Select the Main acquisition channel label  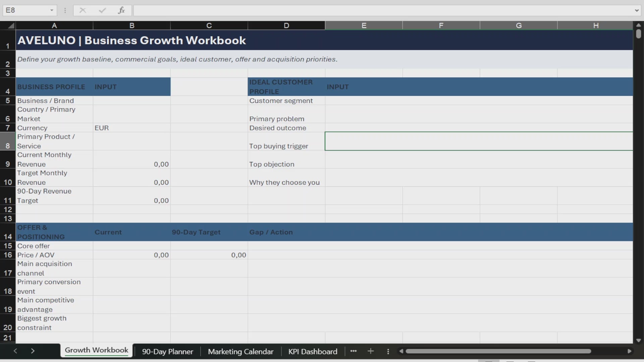click(x=54, y=268)
